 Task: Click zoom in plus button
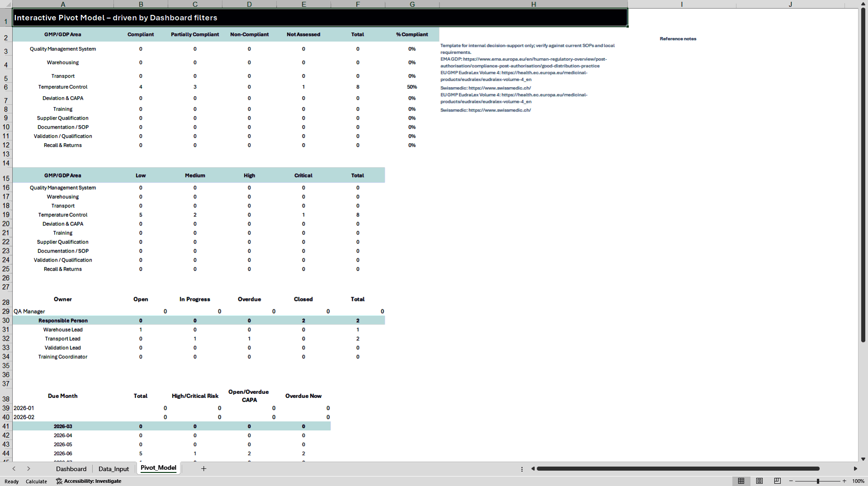[844, 481]
